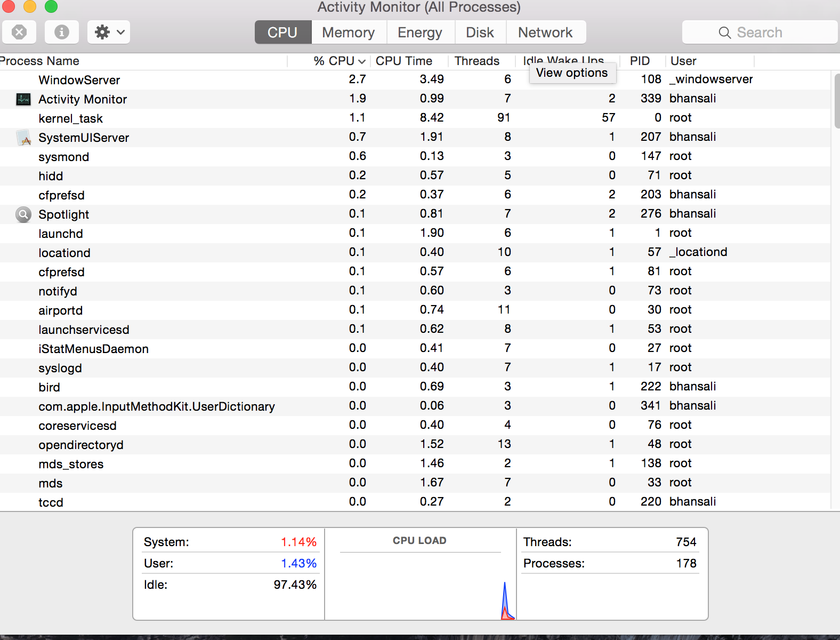Viewport: 840px width, 640px height.
Task: Sort by CPU Time column header
Action: pos(403,61)
